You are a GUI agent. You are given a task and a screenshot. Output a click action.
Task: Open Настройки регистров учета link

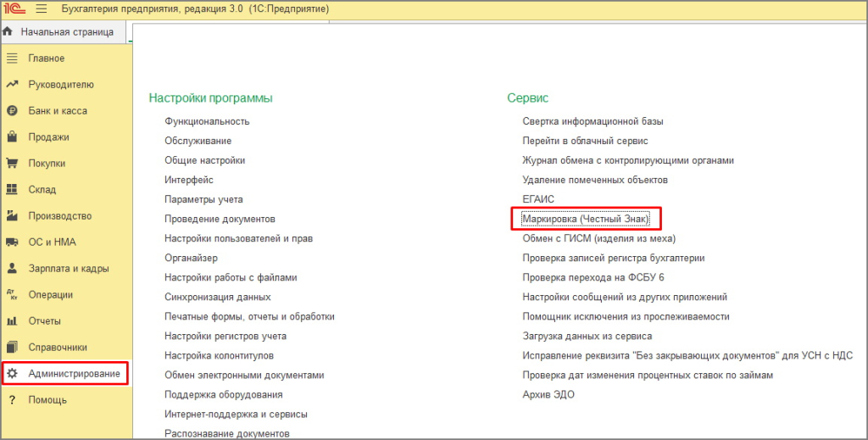[225, 336]
